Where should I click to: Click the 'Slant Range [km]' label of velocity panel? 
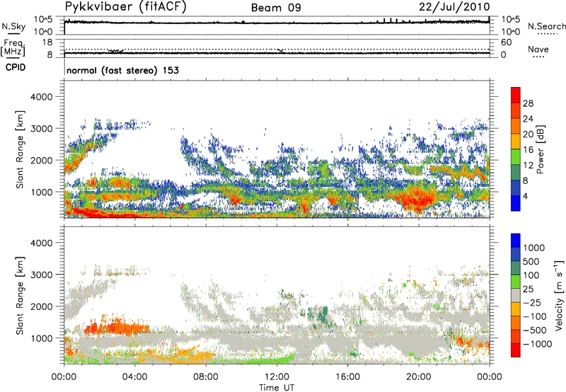click(x=21, y=295)
